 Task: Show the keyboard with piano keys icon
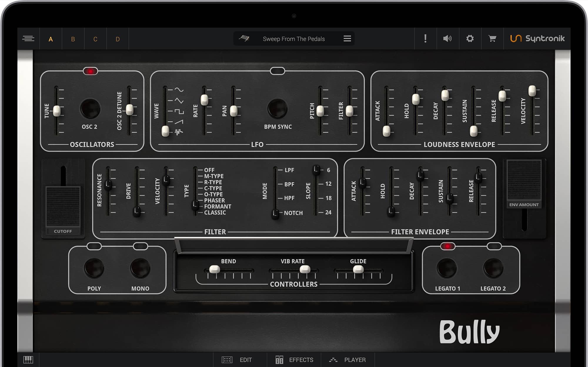(x=28, y=359)
